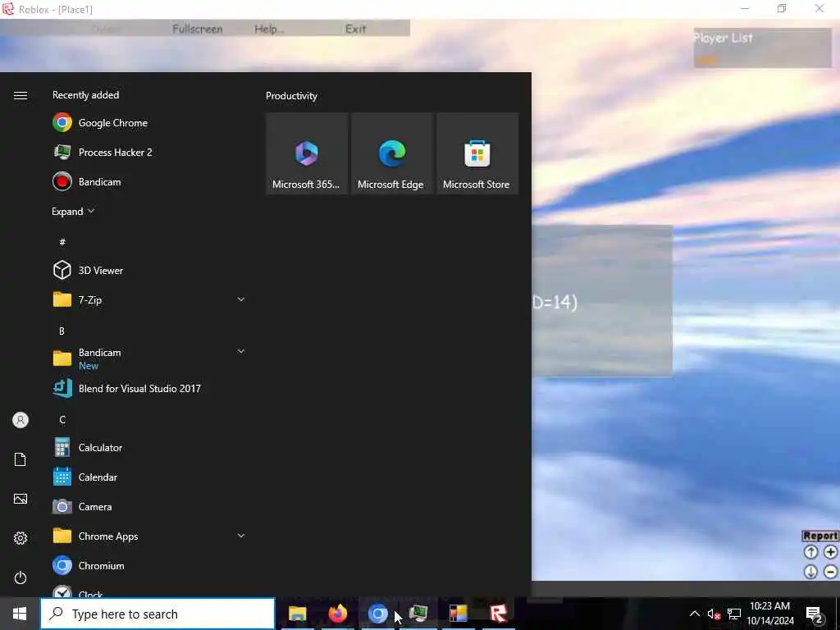
Task: Click the taskbar search box
Action: (x=158, y=614)
